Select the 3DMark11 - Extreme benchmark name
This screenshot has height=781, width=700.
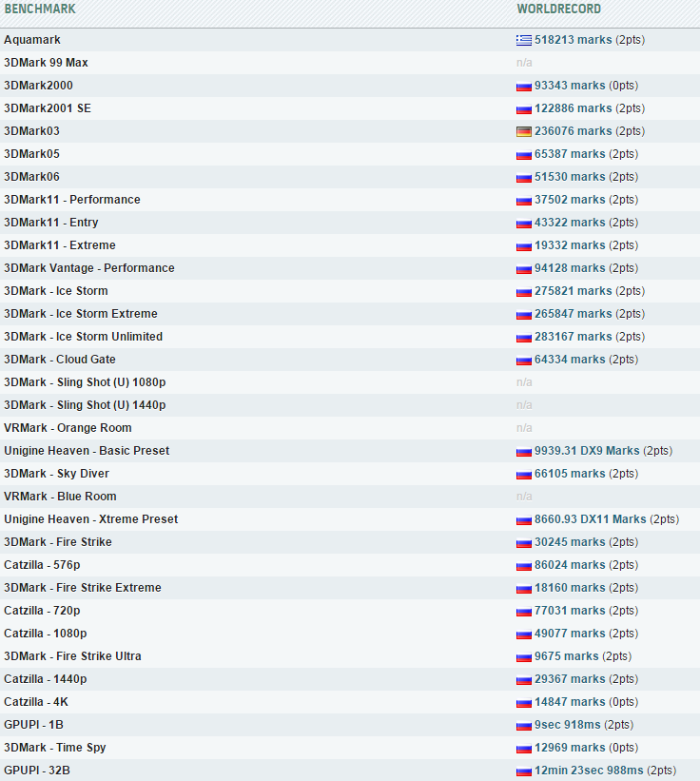(x=60, y=245)
